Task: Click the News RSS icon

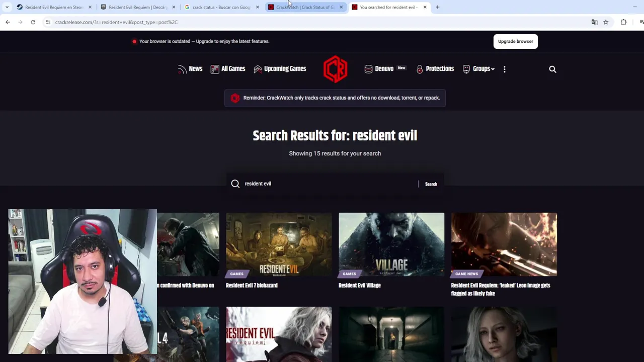Action: pos(182,69)
